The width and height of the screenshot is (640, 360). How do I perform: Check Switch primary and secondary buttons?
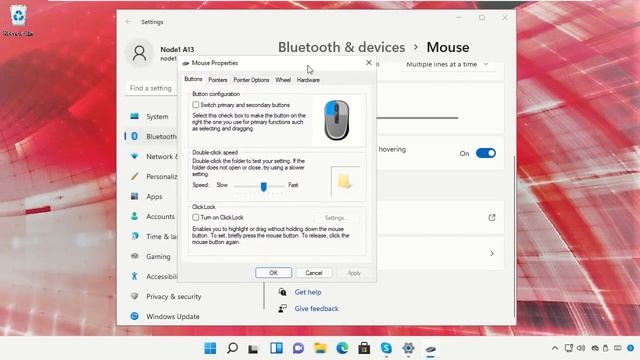pyautogui.click(x=196, y=105)
